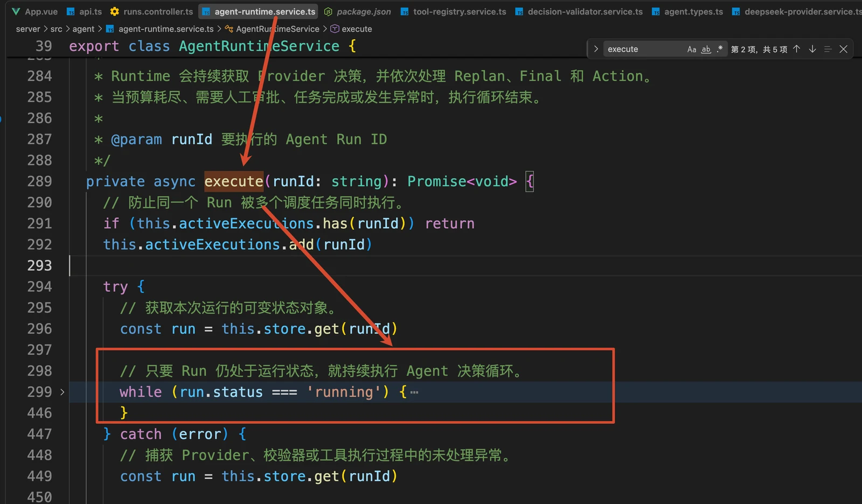Open the App.vue editor tab
This screenshot has width=862, height=504.
pos(35,11)
